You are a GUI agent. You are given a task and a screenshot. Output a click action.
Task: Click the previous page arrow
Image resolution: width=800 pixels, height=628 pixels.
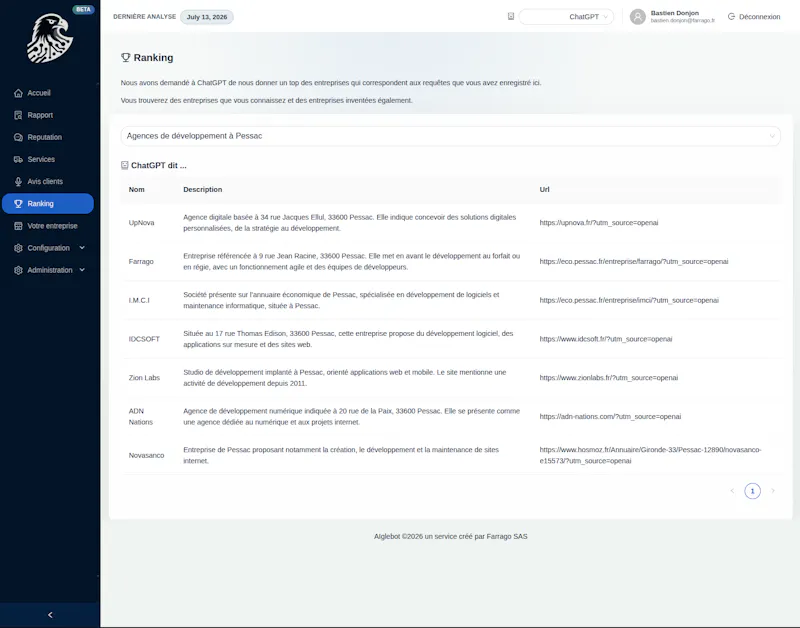(x=732, y=491)
